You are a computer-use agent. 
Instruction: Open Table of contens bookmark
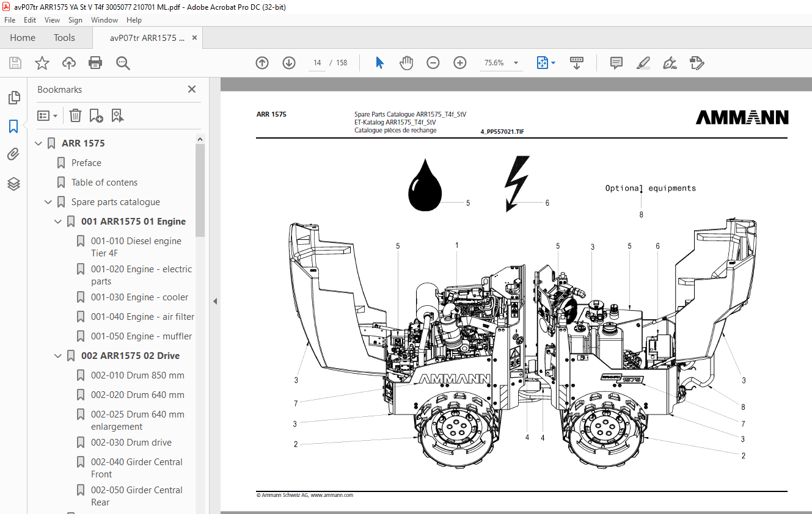(104, 183)
